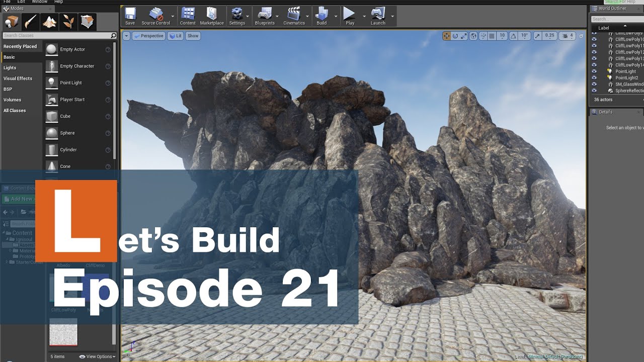Click the Show flags button
Image resolution: width=644 pixels, height=362 pixels.
pyautogui.click(x=193, y=36)
